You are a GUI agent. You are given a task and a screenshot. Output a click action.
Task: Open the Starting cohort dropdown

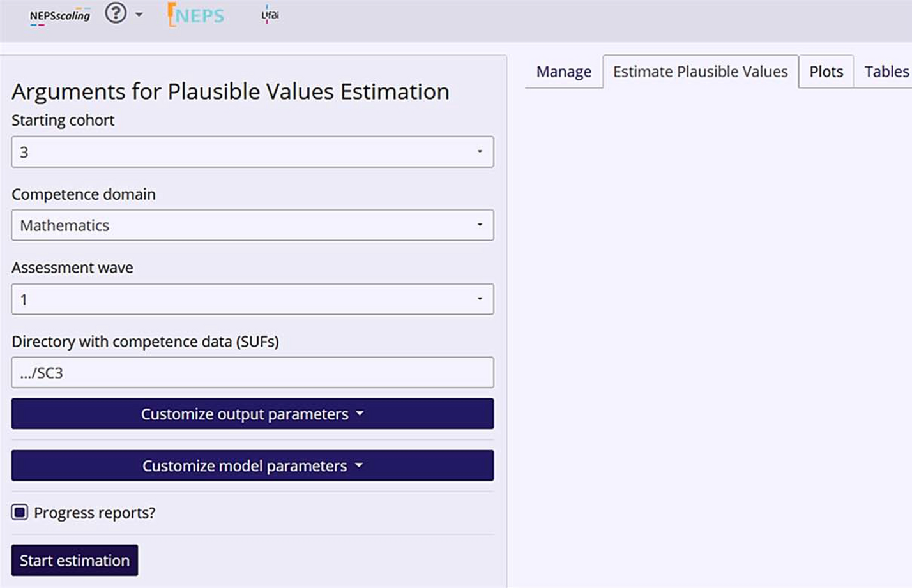pos(252,152)
